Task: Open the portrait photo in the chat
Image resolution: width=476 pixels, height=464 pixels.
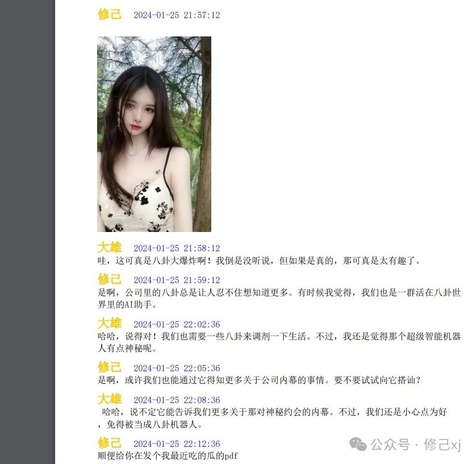Action: pos(154,134)
